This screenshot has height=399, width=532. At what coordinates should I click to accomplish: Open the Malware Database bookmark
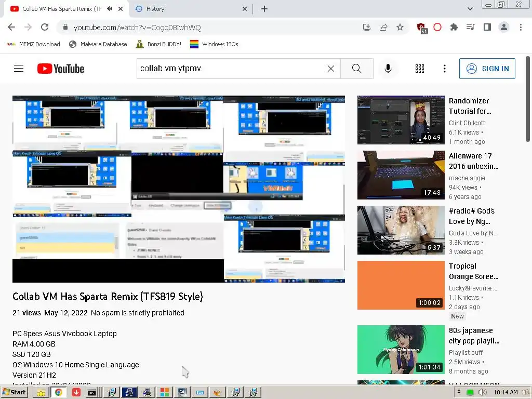(98, 44)
